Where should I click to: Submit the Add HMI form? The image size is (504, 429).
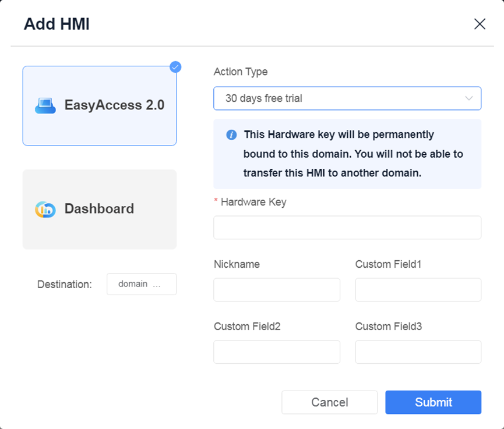(x=433, y=402)
